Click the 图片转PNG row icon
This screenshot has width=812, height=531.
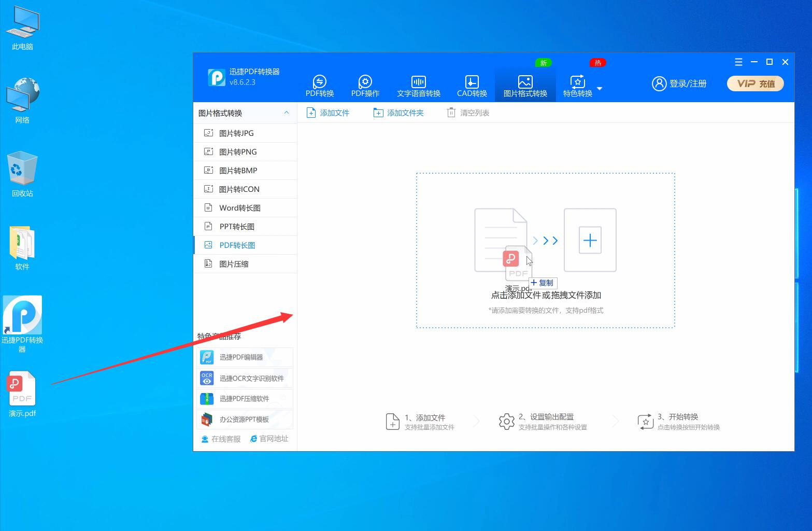point(208,151)
